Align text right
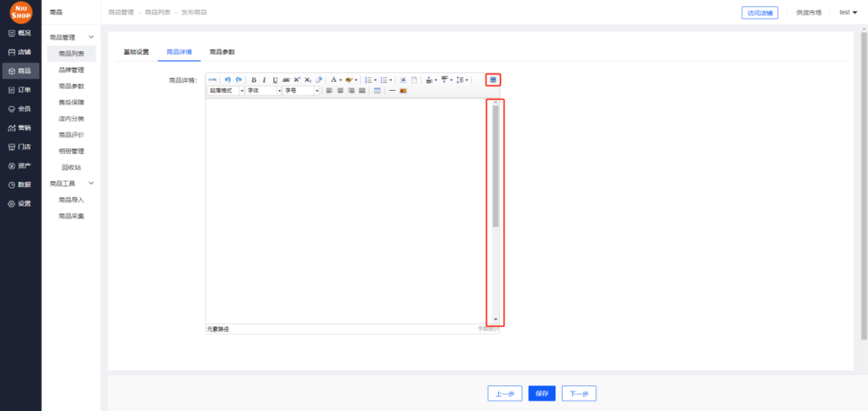Image resolution: width=868 pixels, height=411 pixels. 351,90
